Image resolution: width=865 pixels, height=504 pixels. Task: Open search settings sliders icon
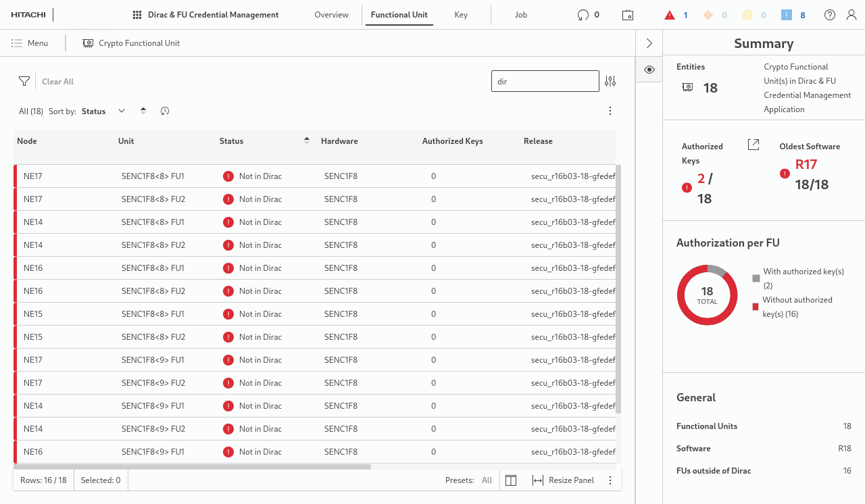coord(610,81)
